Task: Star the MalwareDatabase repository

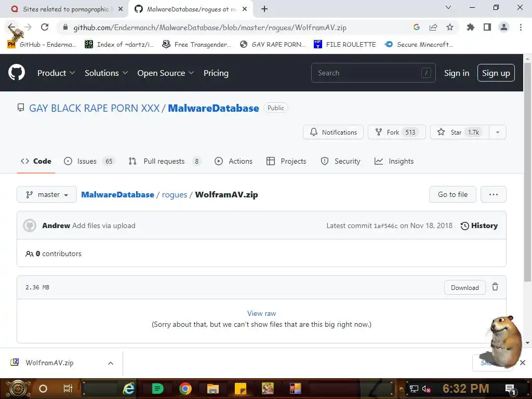Action: tap(459, 132)
